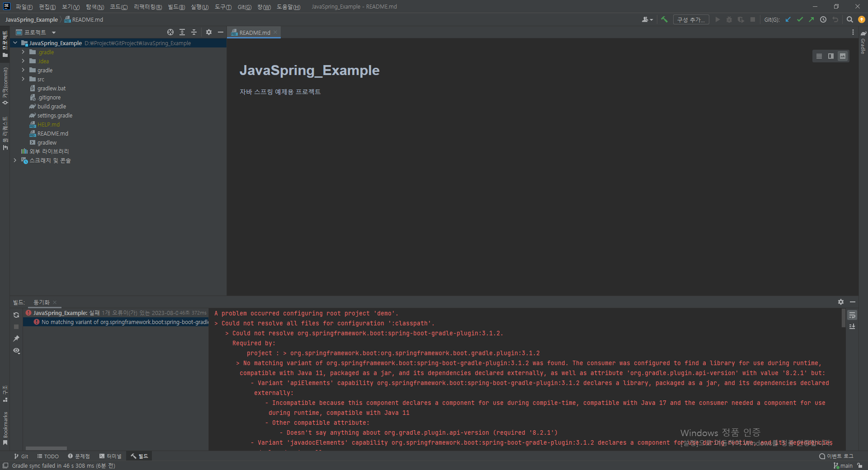Open the TODO tool window button
The height and width of the screenshot is (470, 868).
pyautogui.click(x=48, y=456)
